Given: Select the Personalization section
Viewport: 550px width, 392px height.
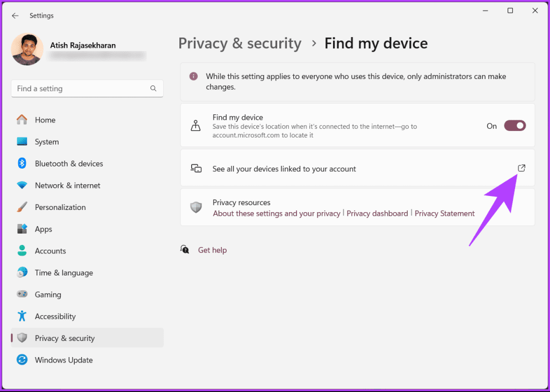Looking at the screenshot, I should pos(60,207).
